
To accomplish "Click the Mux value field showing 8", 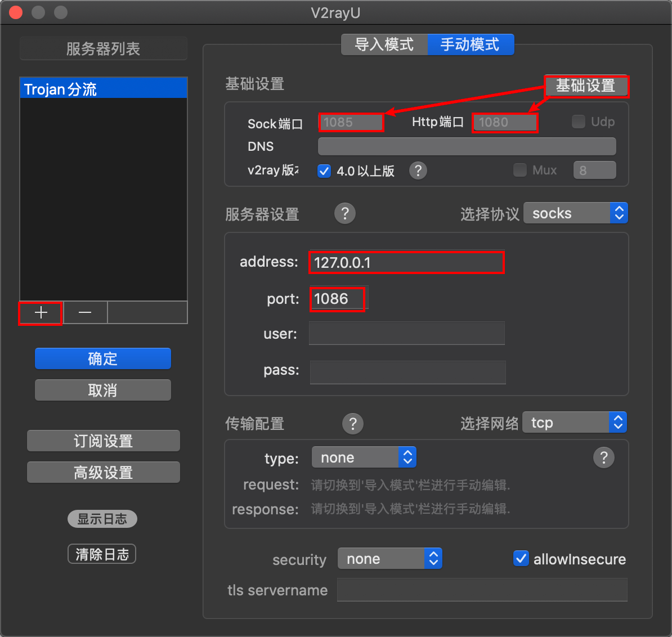I will pyautogui.click(x=594, y=170).
